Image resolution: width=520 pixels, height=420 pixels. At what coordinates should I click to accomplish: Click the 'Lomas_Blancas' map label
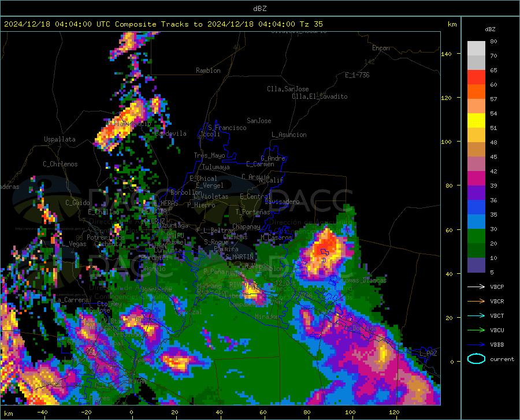pyautogui.click(x=364, y=280)
